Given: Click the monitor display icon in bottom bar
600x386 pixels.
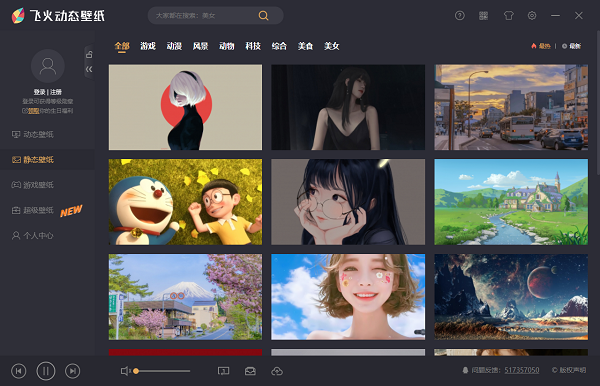Looking at the screenshot, I should 223,371.
